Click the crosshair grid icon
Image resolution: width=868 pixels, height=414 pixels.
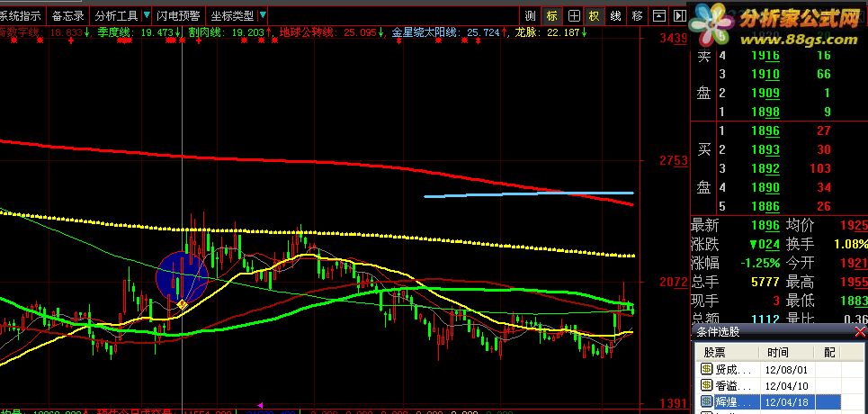[x=574, y=16]
